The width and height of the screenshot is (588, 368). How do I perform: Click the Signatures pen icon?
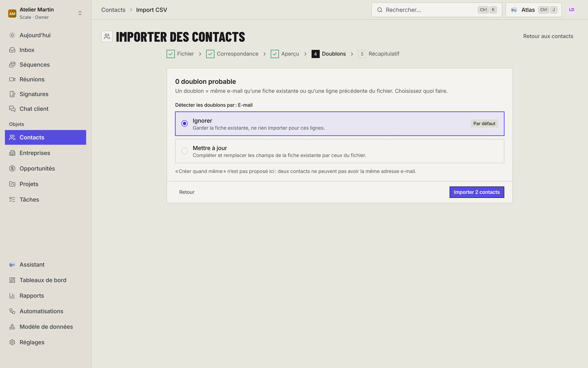12,94
